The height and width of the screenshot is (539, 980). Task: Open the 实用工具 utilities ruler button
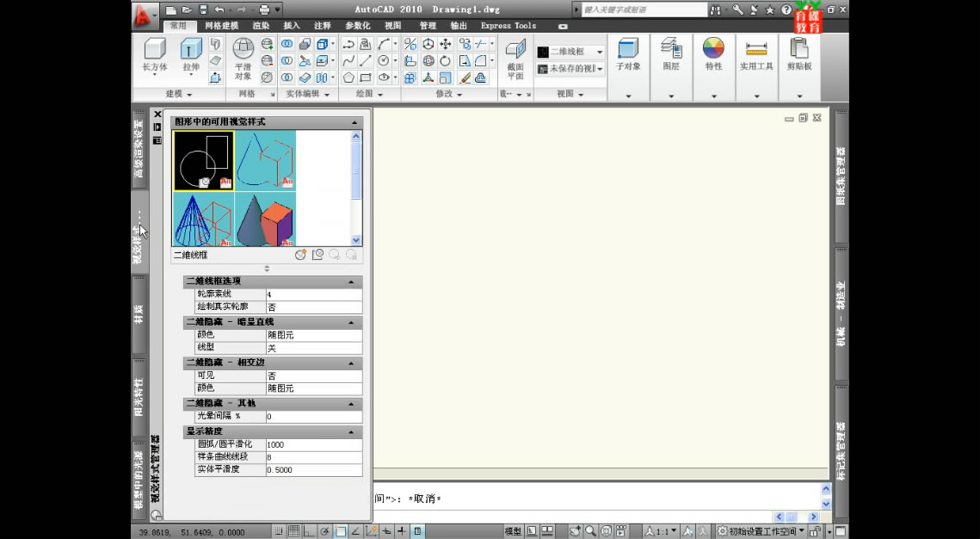(x=756, y=53)
